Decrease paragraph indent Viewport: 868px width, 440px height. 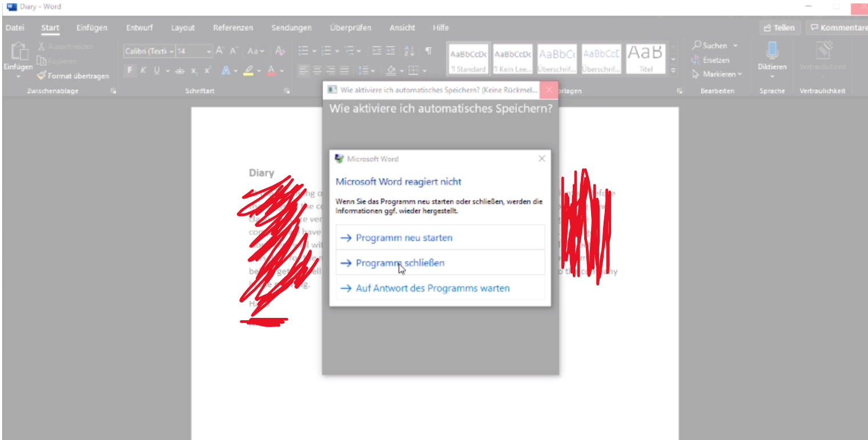377,51
